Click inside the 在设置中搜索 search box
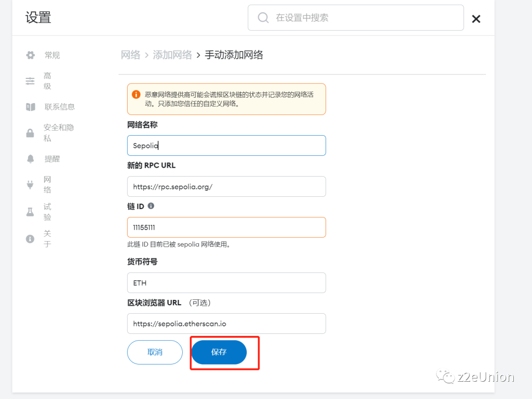532x399 pixels. 356,17
